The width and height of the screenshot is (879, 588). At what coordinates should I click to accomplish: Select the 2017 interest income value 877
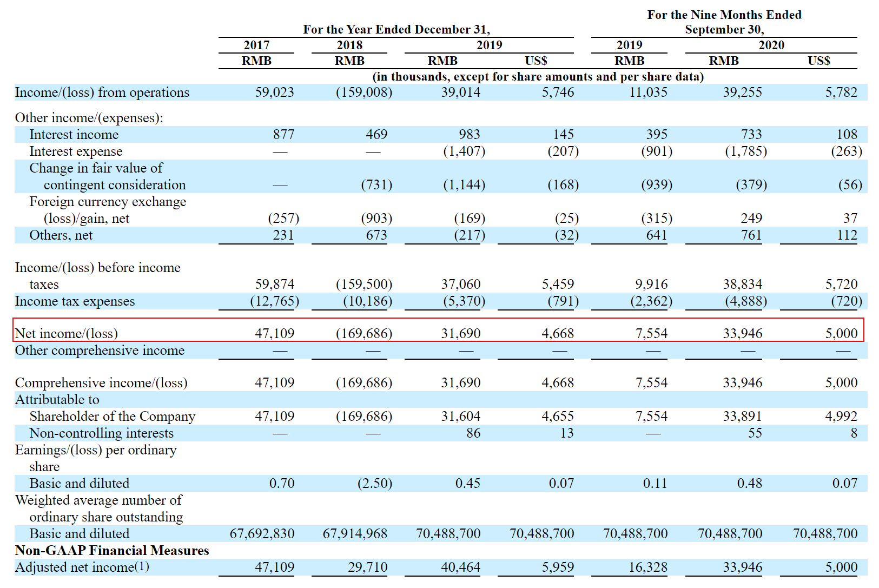pyautogui.click(x=283, y=134)
